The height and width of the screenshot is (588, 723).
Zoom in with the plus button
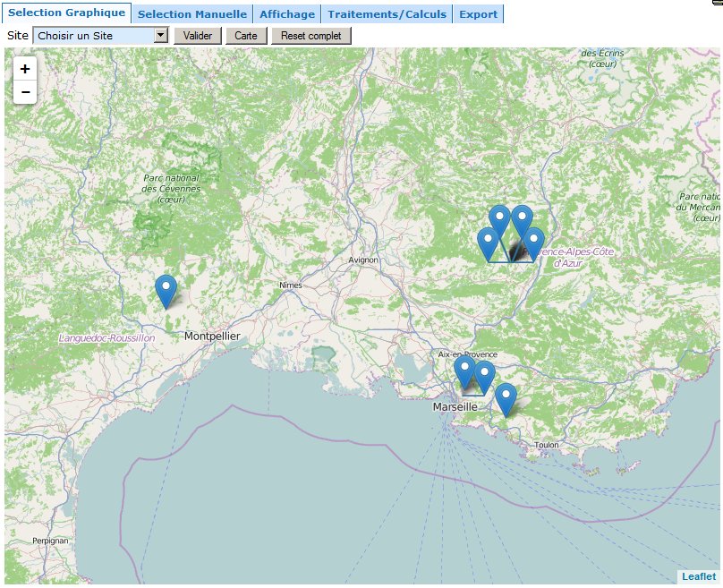tap(25, 69)
